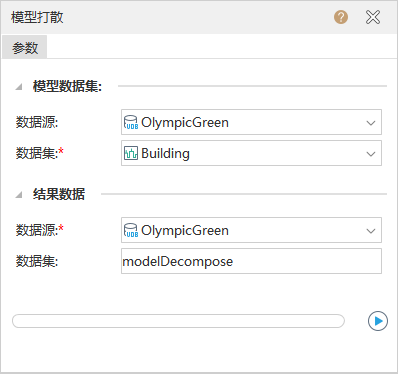Image resolution: width=398 pixels, height=374 pixels.
Task: Collapse the 结果数据 section triangle
Action: click(x=19, y=195)
